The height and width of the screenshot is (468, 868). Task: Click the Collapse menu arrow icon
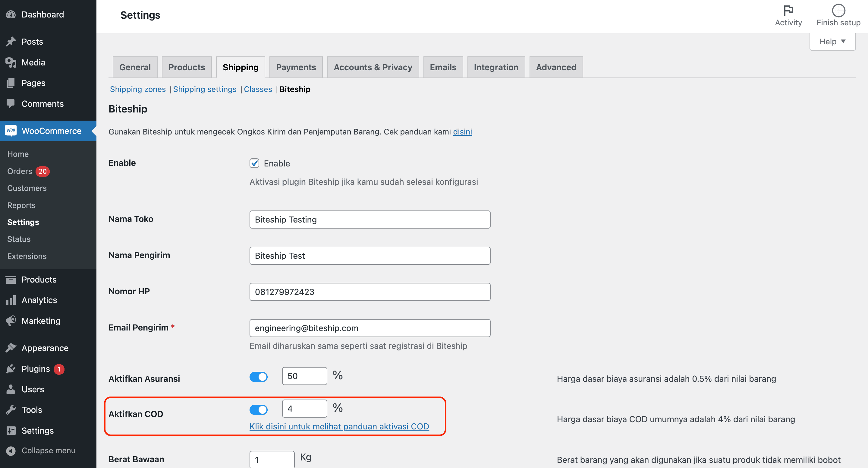click(11, 451)
